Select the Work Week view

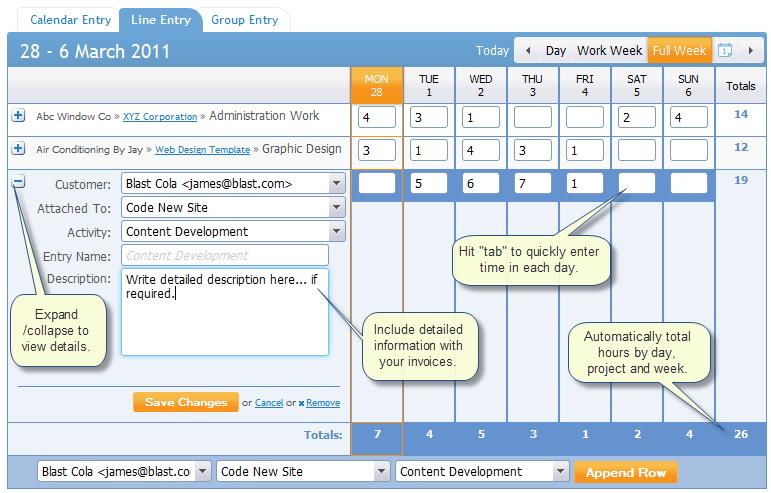point(609,51)
